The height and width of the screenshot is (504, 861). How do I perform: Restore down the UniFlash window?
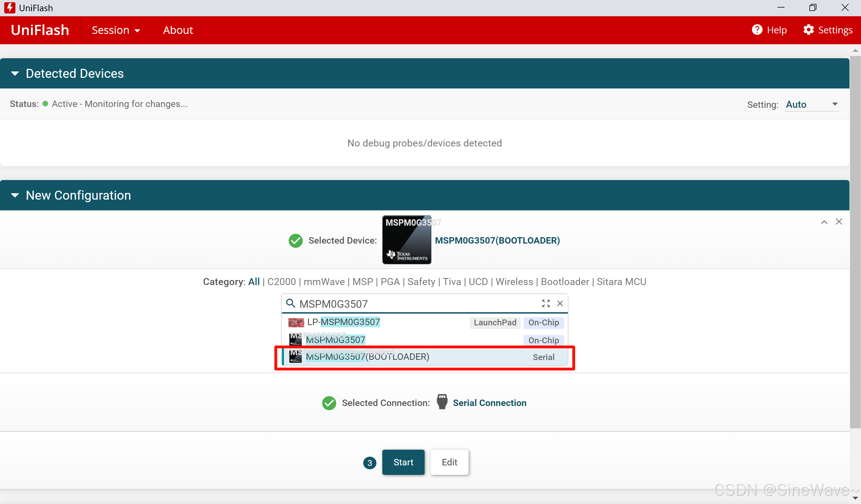point(813,8)
